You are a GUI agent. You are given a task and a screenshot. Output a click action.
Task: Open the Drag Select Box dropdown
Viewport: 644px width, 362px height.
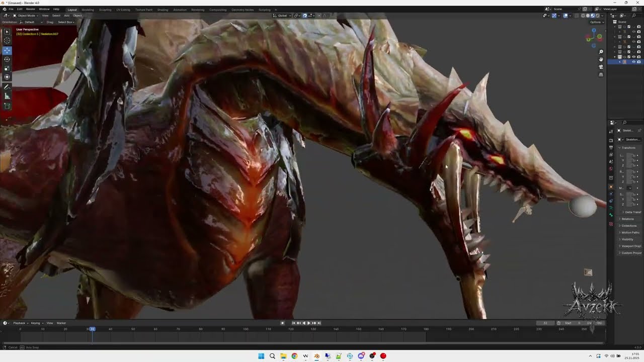[66, 22]
